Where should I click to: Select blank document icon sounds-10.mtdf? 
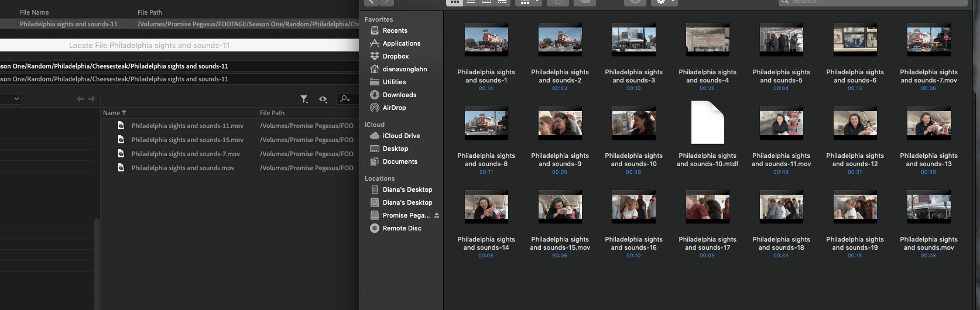[708, 122]
